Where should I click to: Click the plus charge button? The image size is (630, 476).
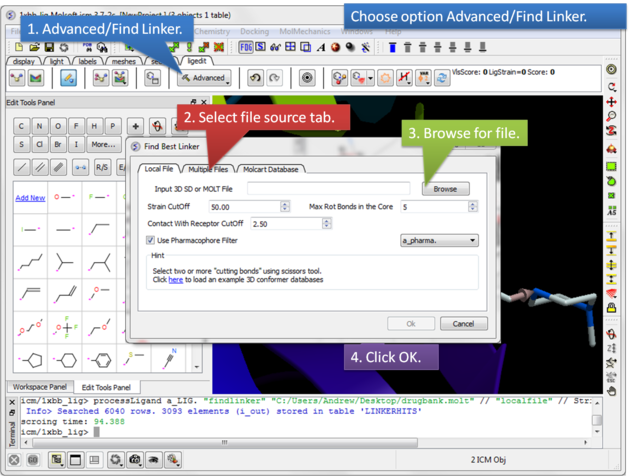[137, 126]
